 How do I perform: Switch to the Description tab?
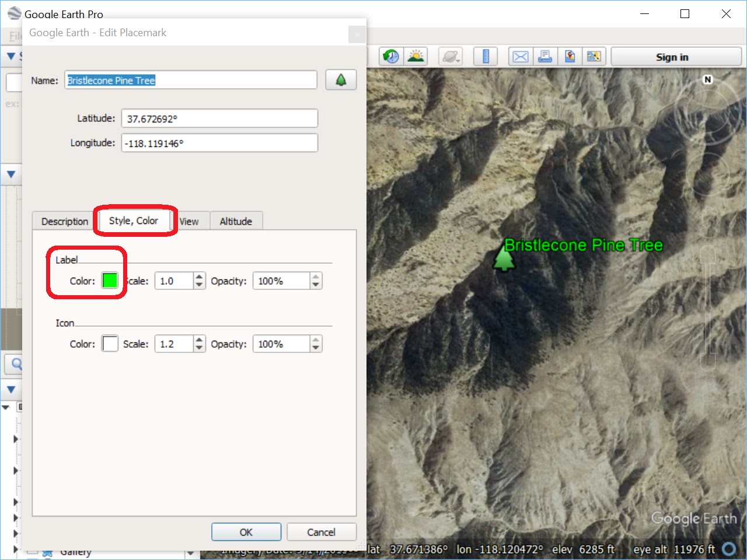(64, 221)
